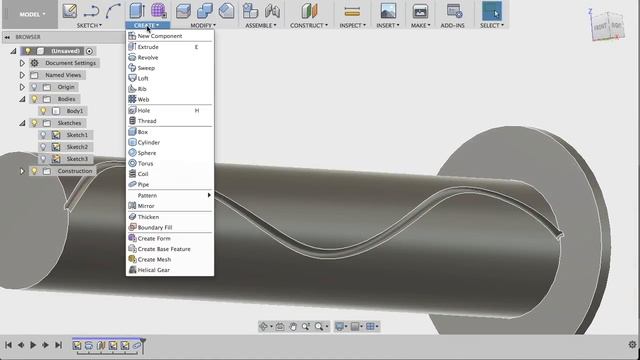The width and height of the screenshot is (640, 360).
Task: Click the ViewCube front face
Action: tap(600, 27)
